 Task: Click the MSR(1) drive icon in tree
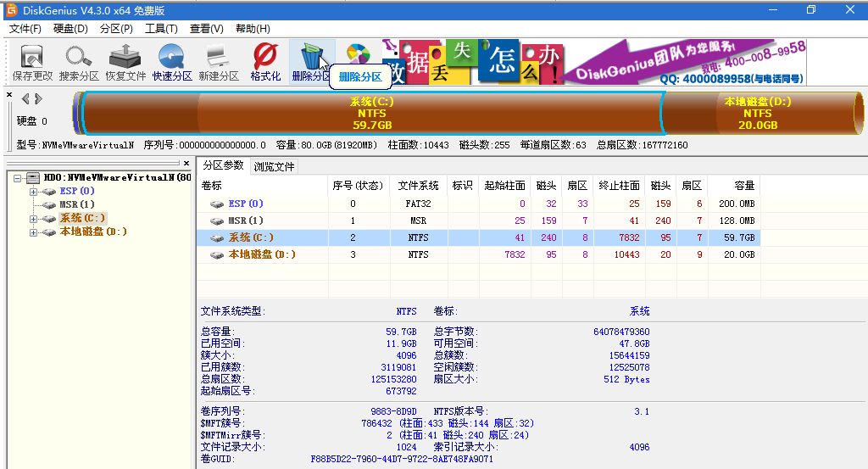pyautogui.click(x=49, y=205)
